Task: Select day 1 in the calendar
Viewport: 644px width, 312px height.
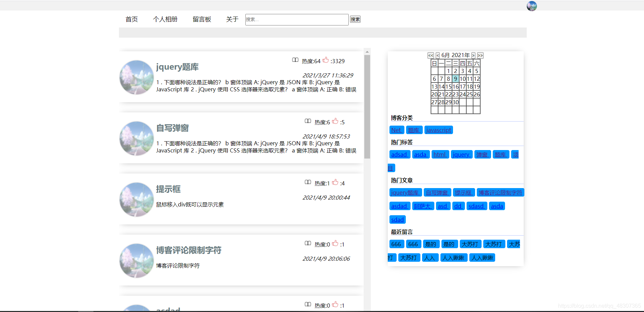Action: tap(448, 71)
